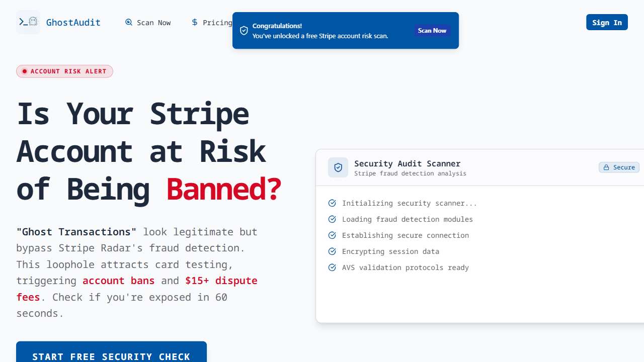The image size is (644, 362).
Task: Click the magnifier icon beside Scan Now
Action: coord(129,23)
